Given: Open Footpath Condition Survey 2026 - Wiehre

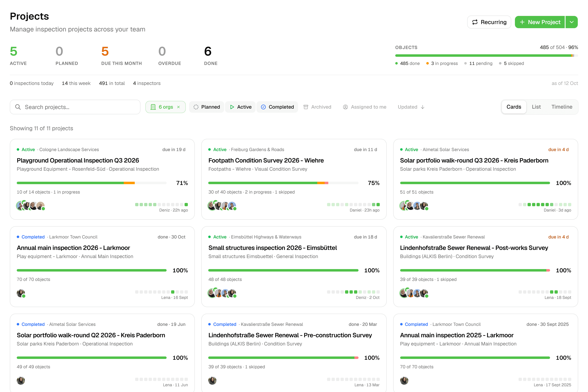Looking at the screenshot, I should (266, 160).
